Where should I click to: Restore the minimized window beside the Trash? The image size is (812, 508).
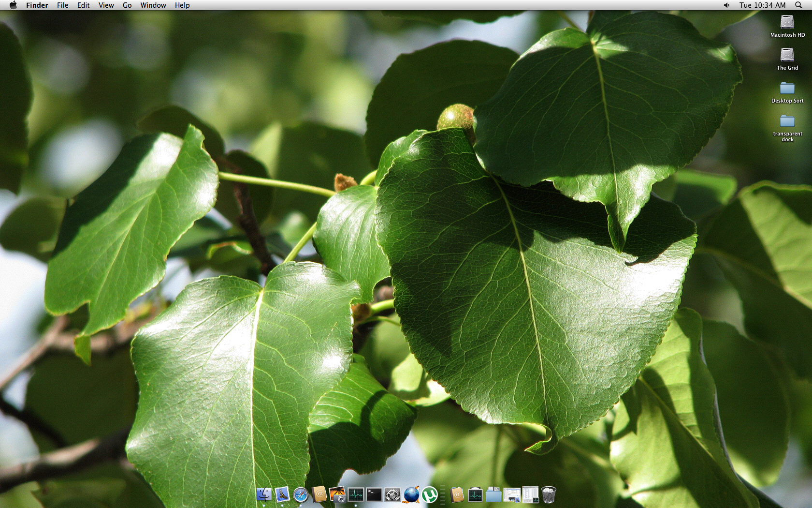pyautogui.click(x=530, y=494)
